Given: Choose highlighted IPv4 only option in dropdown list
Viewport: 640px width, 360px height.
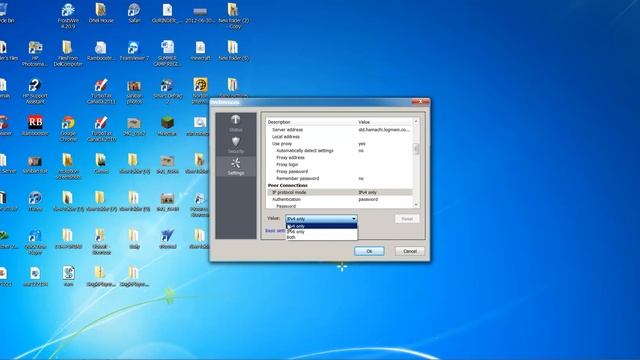Looking at the screenshot, I should pos(321,226).
